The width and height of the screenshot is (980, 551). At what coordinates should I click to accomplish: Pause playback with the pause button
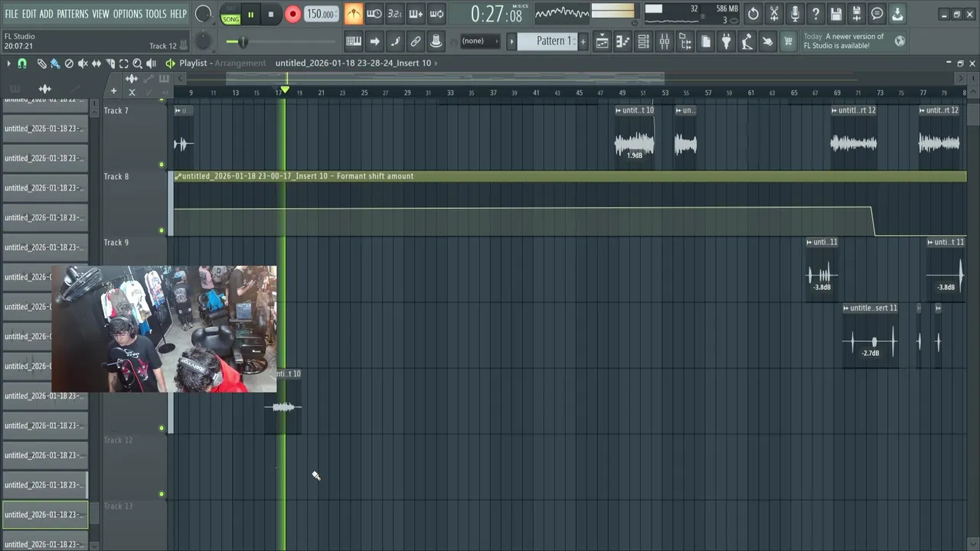[x=250, y=15]
